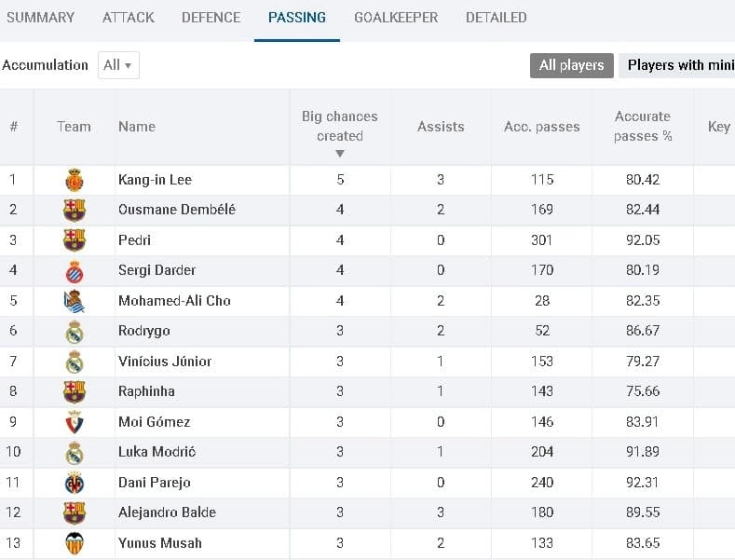Open Luka Modrić's player link

coord(157,452)
